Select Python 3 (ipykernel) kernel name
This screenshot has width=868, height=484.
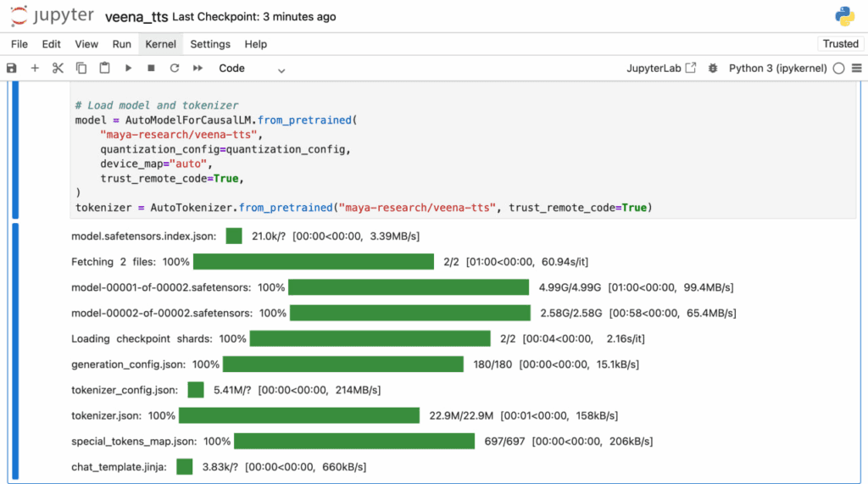777,69
